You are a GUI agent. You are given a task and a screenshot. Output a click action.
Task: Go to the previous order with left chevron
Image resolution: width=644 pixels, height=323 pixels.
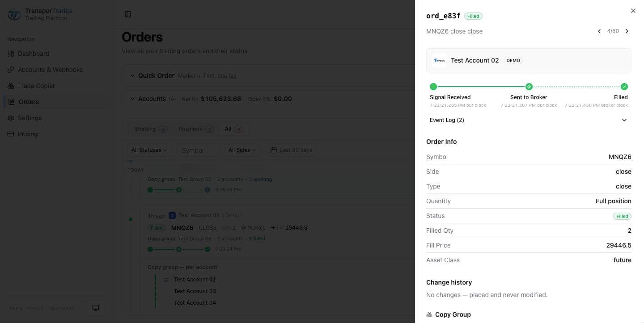pos(599,31)
